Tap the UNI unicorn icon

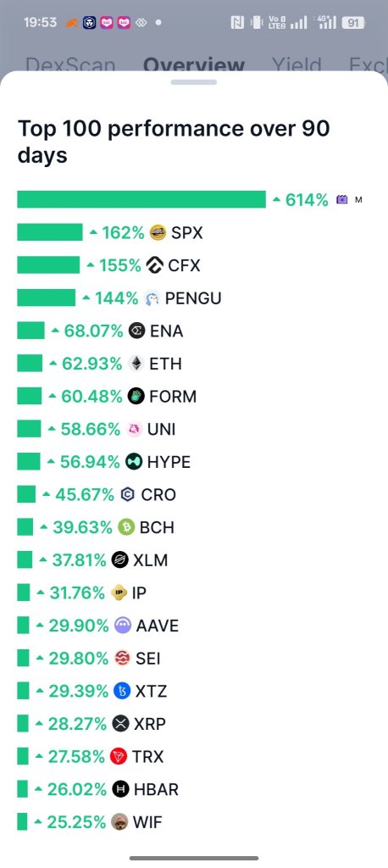[x=134, y=429]
